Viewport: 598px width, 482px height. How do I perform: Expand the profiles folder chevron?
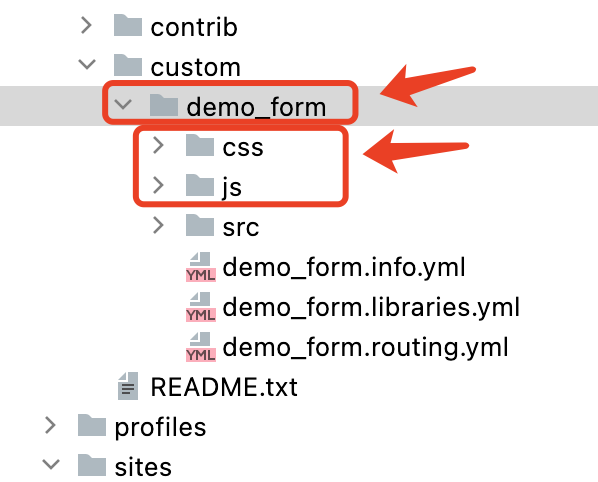coord(50,426)
